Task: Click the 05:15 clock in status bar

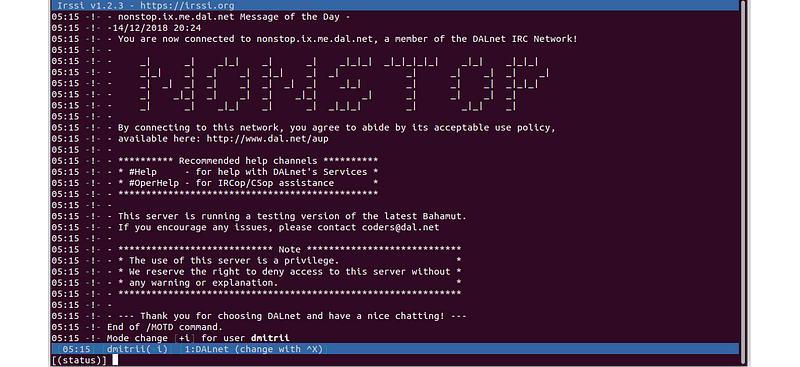Action: [77, 349]
